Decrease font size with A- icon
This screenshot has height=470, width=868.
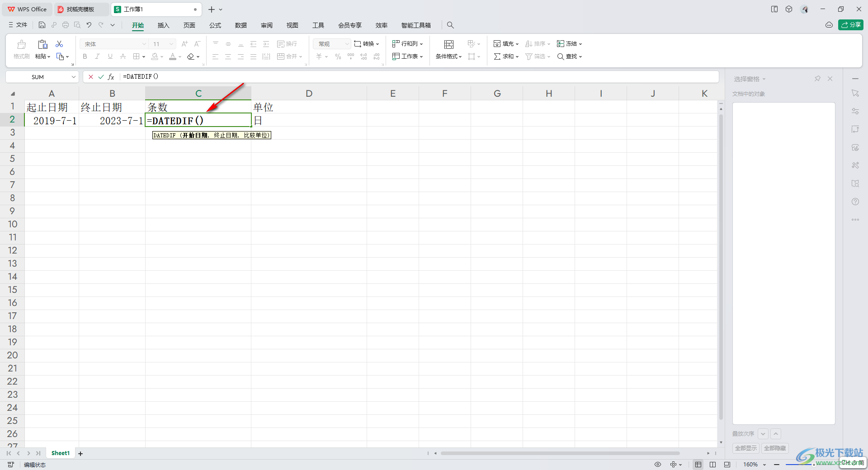point(197,44)
